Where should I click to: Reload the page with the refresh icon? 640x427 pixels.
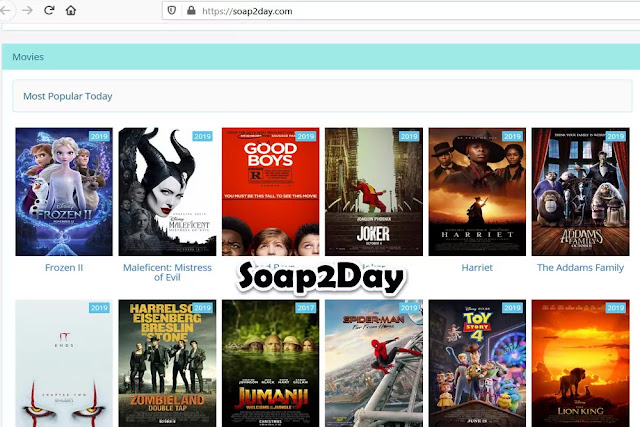click(49, 10)
